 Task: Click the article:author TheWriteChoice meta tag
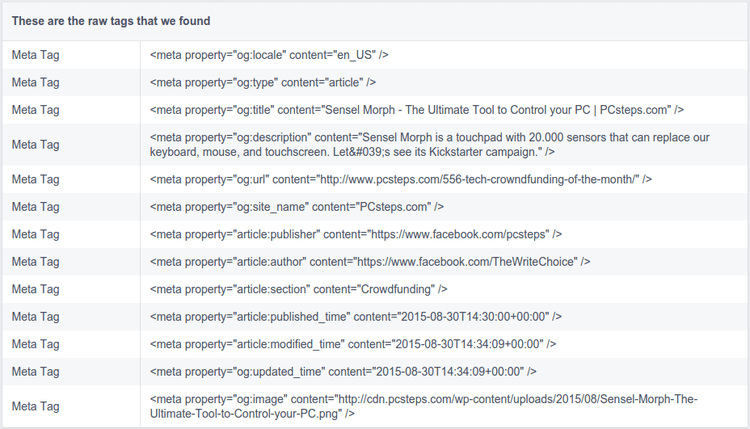(370, 262)
